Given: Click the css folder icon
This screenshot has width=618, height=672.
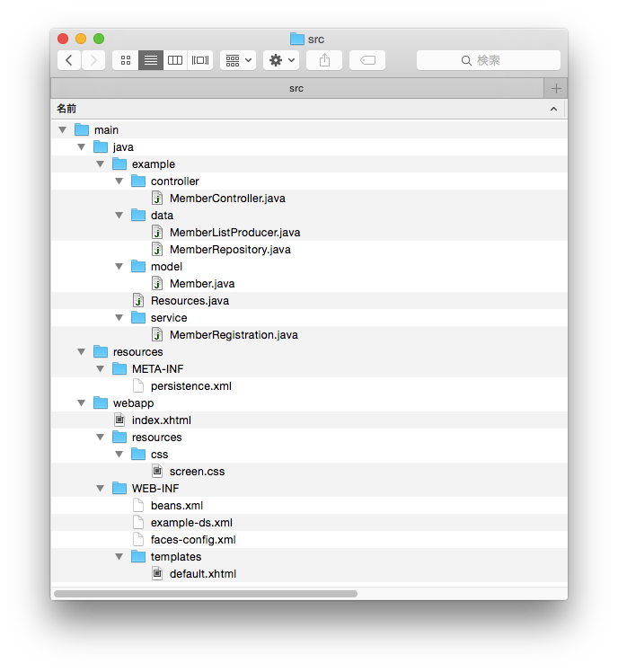Looking at the screenshot, I should coord(138,454).
